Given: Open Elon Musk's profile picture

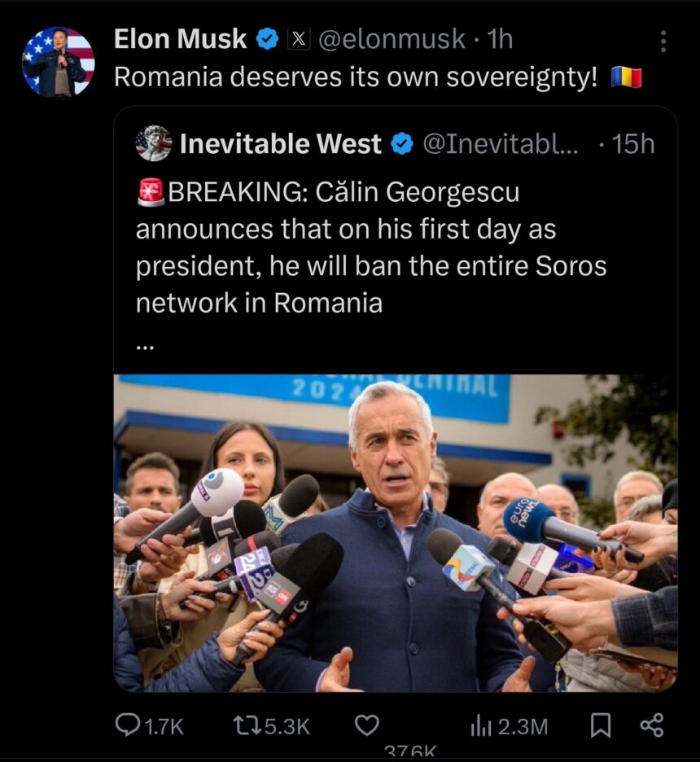Looking at the screenshot, I should pos(58,61).
